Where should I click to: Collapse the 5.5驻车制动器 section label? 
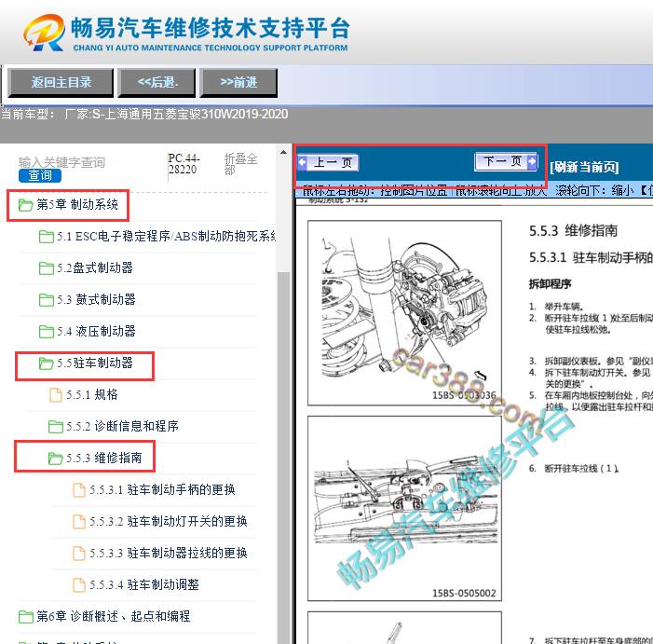[95, 363]
